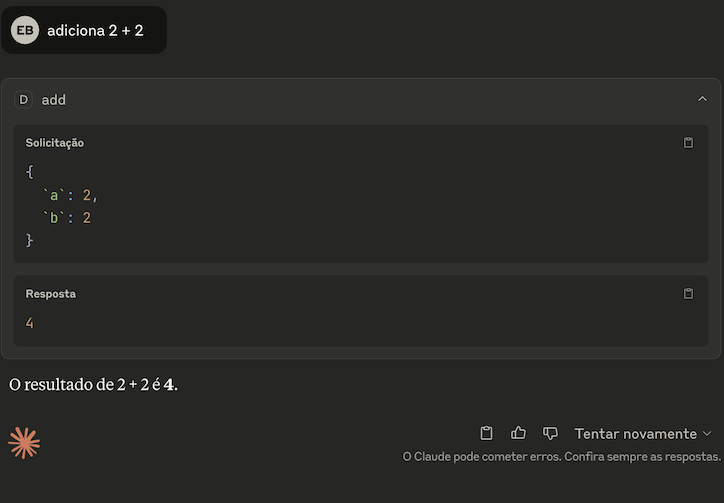
Task: Click the D tool icon beside add
Action: pyautogui.click(x=24, y=99)
